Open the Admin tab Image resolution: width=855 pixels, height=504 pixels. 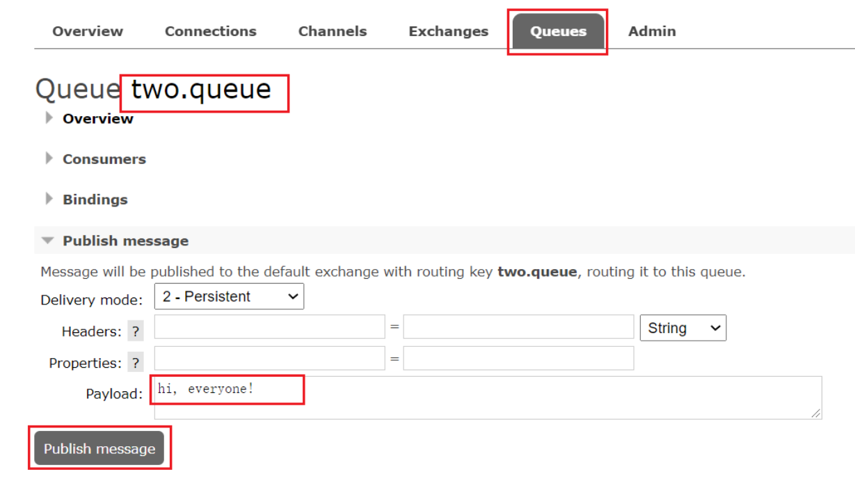click(x=652, y=31)
